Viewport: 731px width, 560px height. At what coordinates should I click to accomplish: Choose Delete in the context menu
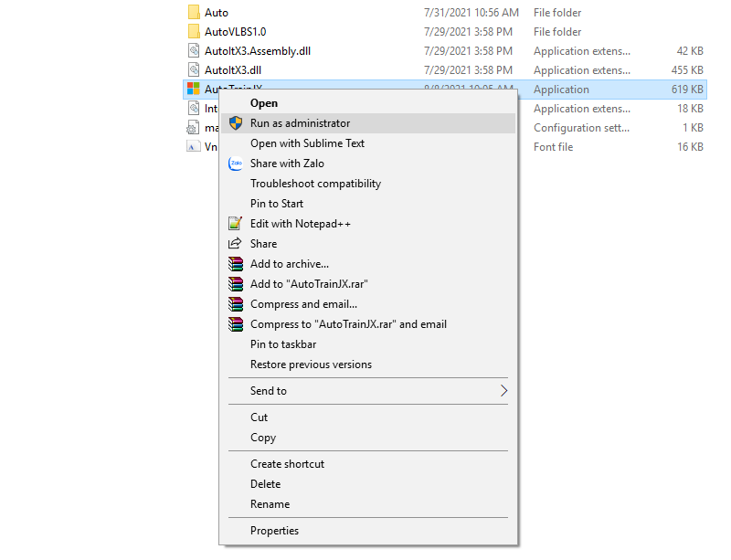[x=265, y=484]
